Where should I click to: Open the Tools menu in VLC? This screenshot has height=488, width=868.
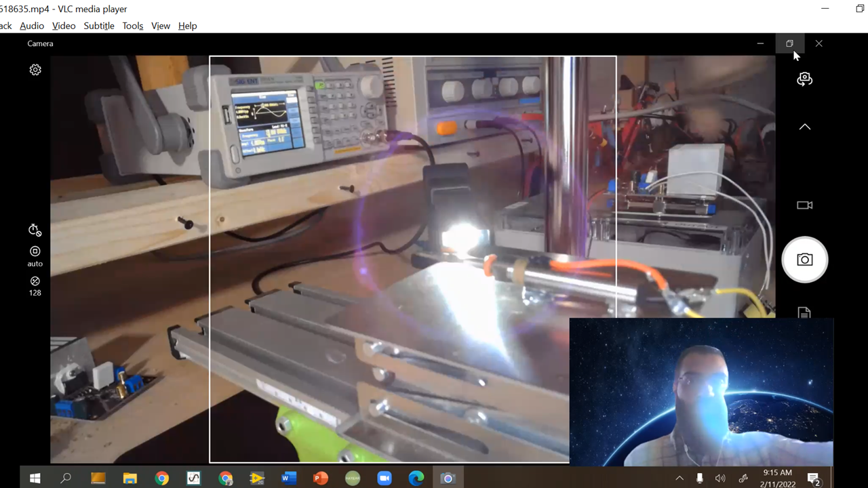(x=133, y=26)
